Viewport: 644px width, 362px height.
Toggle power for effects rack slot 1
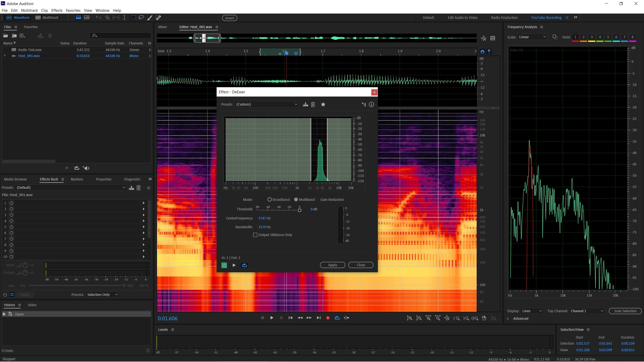pos(11,203)
